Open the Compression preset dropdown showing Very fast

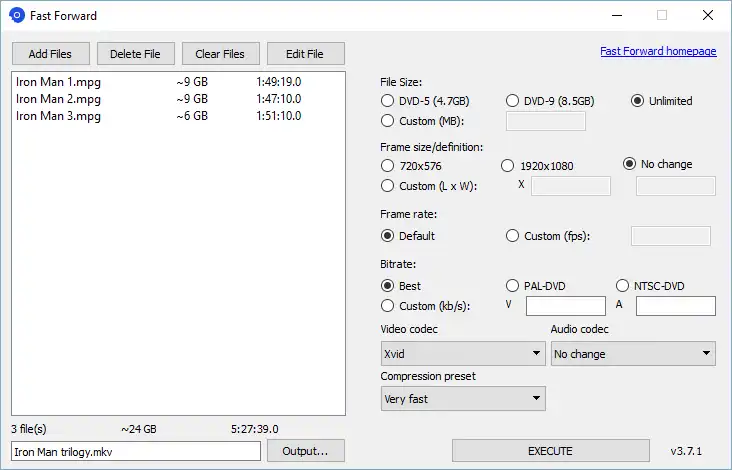point(463,399)
